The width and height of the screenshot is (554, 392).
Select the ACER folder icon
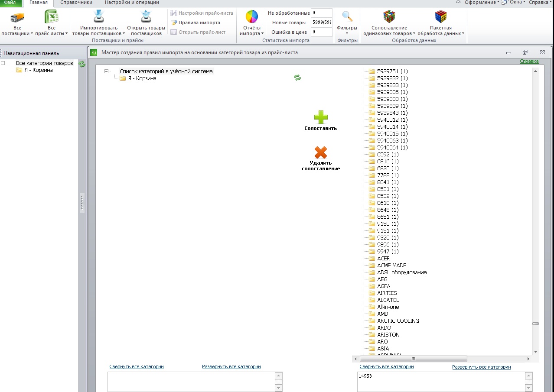(x=372, y=259)
